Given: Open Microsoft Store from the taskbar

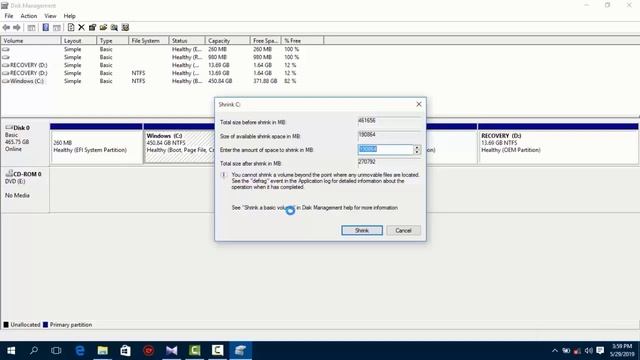Looking at the screenshot, I should [x=125, y=351].
